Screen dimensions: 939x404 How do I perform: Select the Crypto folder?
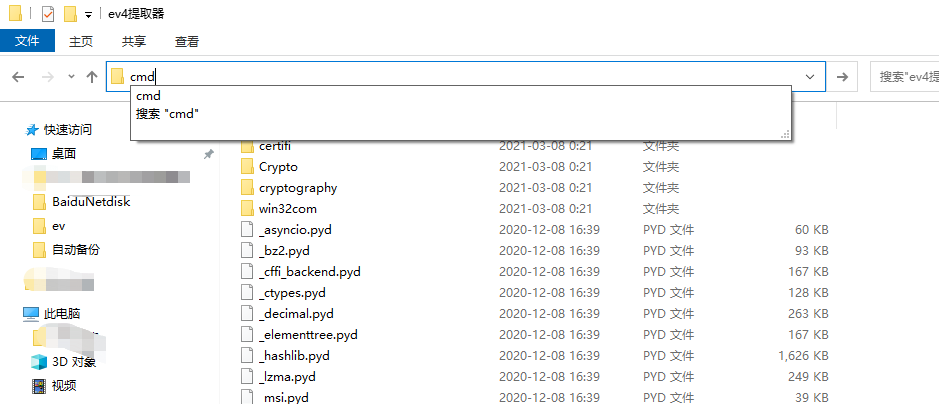(x=278, y=166)
